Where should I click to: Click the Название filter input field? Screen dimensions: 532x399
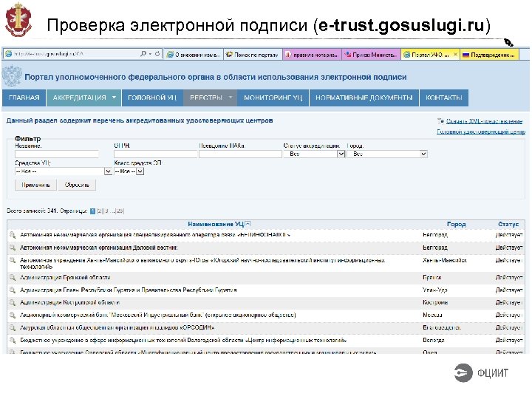coord(57,154)
